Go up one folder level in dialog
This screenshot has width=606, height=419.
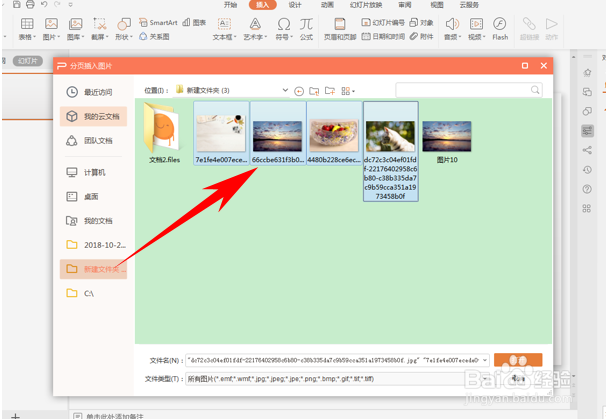[314, 91]
